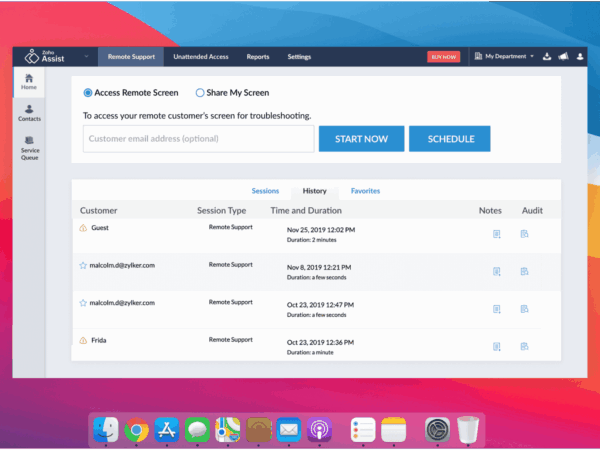Click Nov 8, 2019 12:21 PM timestamp
Image resolution: width=600 pixels, height=450 pixels.
pos(319,267)
